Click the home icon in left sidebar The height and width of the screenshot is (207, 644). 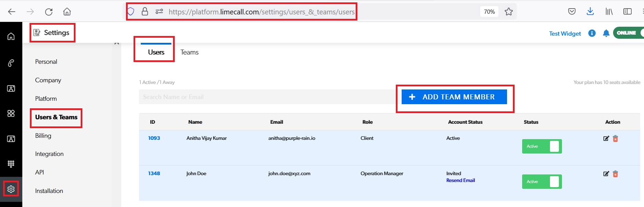point(11,36)
